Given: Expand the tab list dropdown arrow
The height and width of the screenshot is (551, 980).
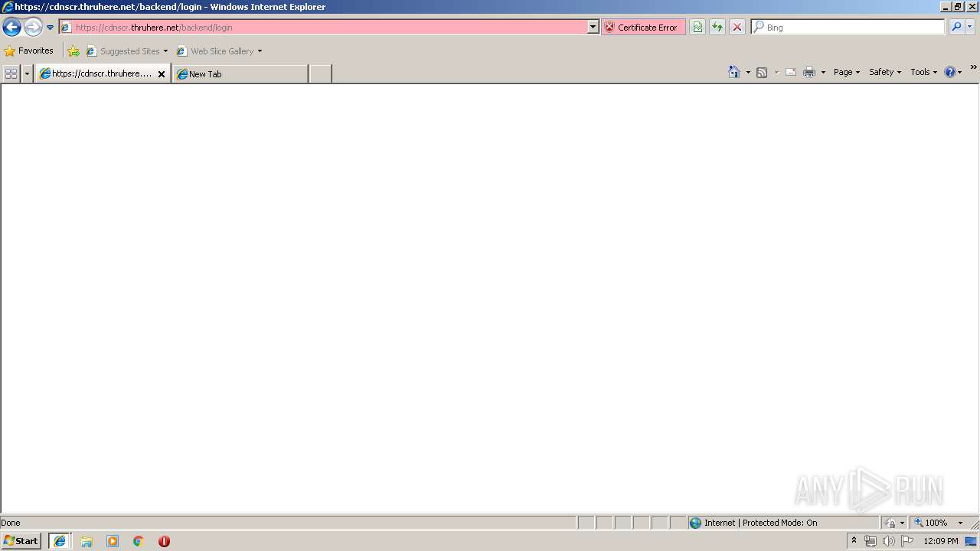Looking at the screenshot, I should (27, 73).
